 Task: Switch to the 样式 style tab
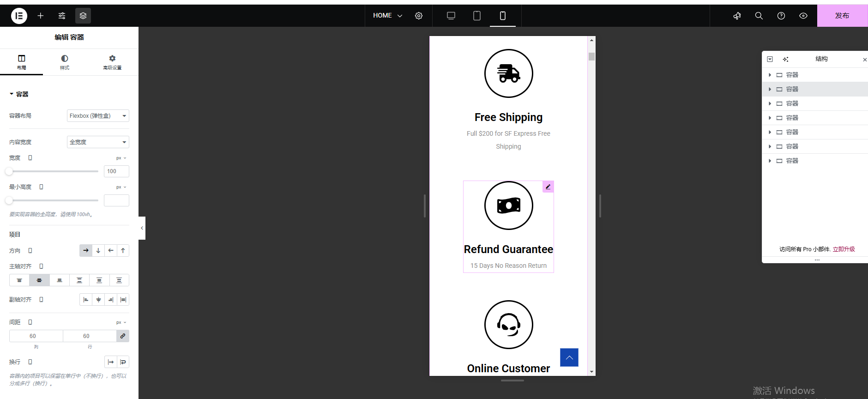coord(65,62)
